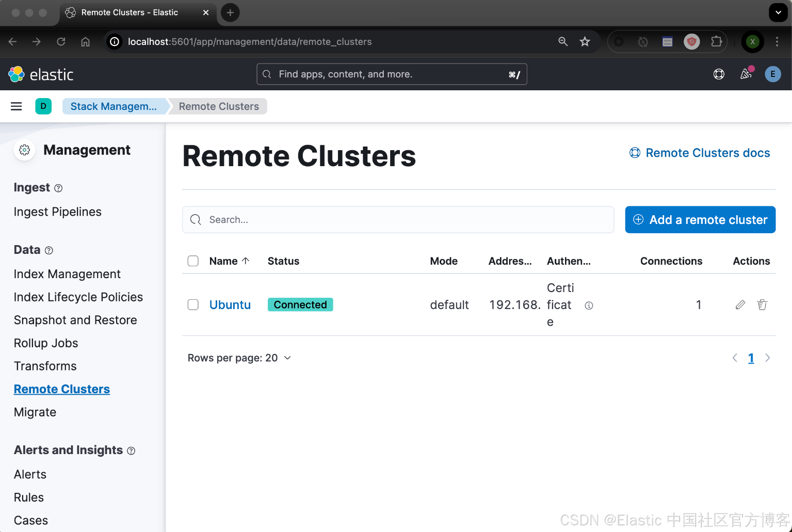792x532 pixels.
Task: Click the Elastic logo
Action: pos(41,74)
